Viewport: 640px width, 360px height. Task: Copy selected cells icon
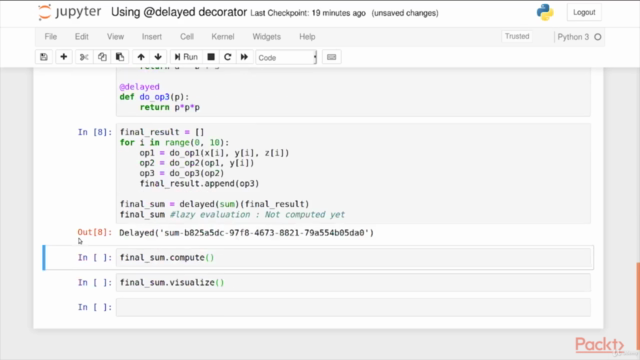[102, 57]
